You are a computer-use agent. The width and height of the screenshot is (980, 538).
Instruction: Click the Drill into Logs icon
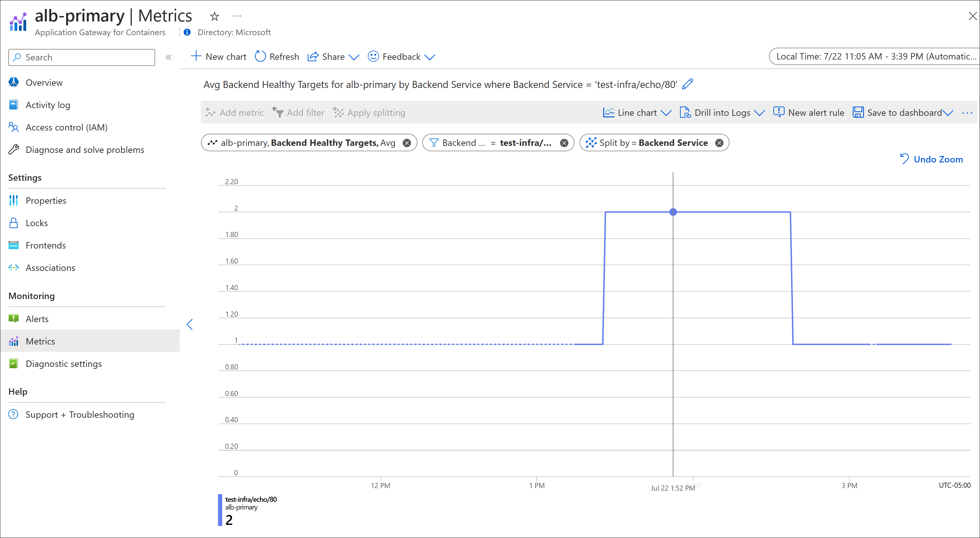(x=685, y=112)
